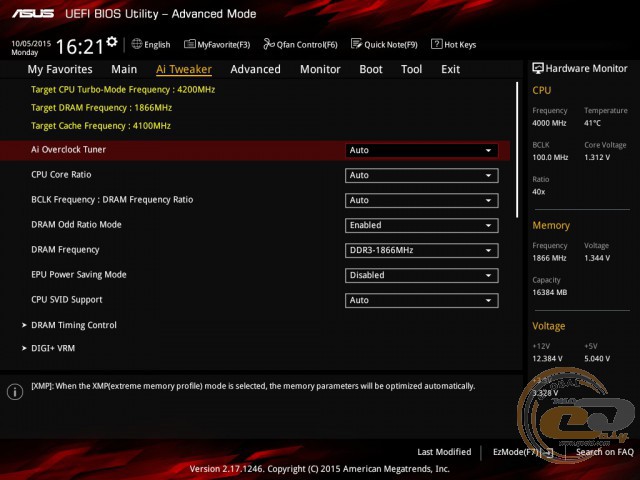
Task: Open the CPU Core Ratio dropdown
Action: tap(421, 176)
